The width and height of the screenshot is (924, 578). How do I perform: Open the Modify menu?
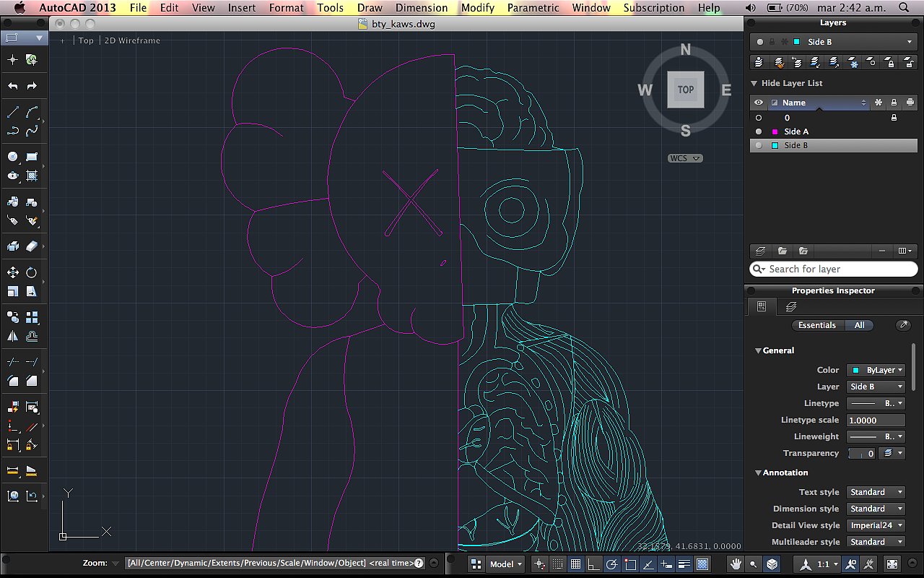478,8
